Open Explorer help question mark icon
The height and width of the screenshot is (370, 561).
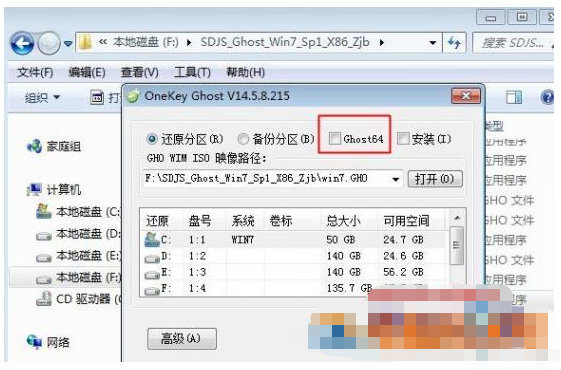coord(547,97)
